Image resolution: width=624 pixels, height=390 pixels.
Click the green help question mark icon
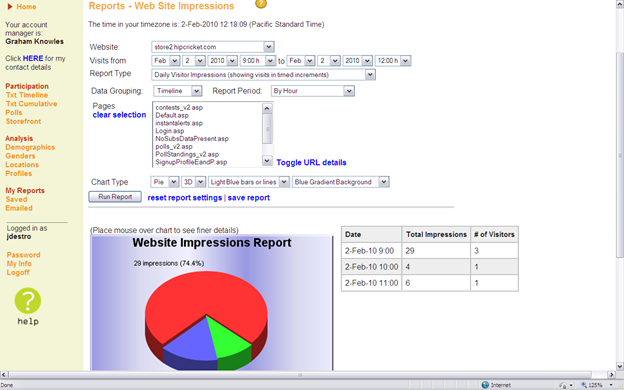pos(28,301)
